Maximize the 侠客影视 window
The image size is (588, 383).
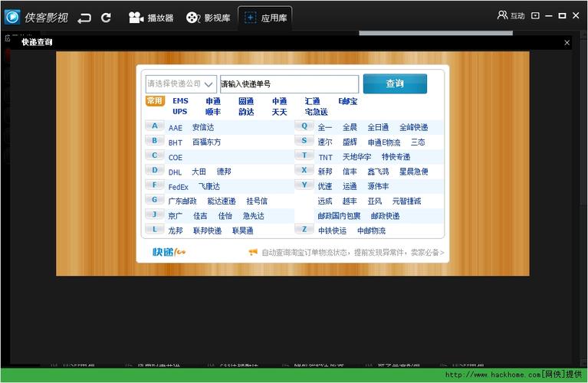(x=562, y=16)
